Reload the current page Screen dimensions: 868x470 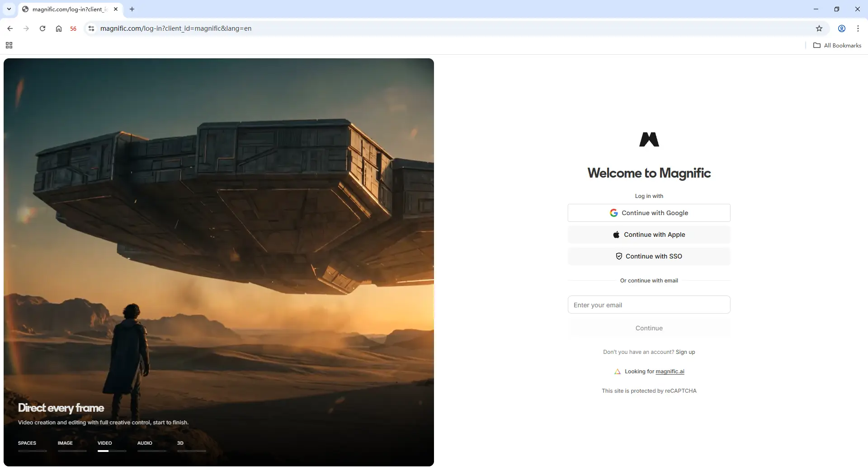click(42, 28)
